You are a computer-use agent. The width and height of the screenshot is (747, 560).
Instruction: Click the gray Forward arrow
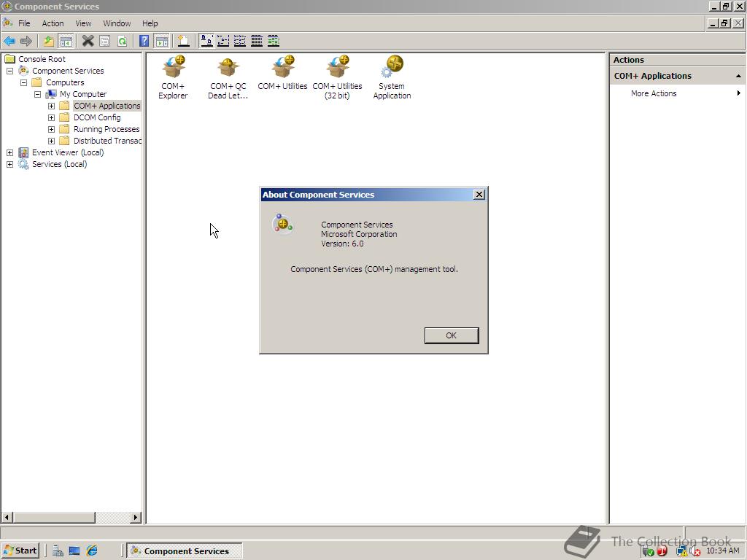26,41
